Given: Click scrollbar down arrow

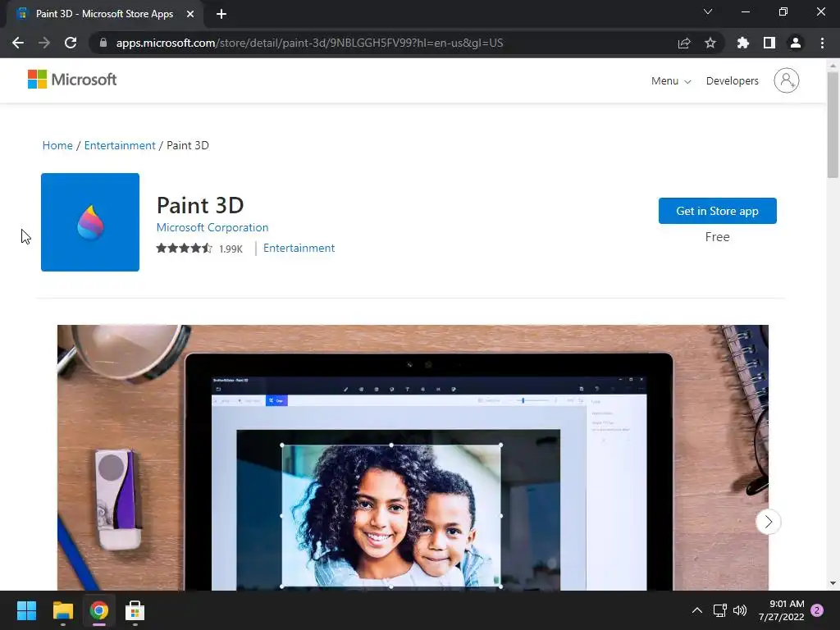Looking at the screenshot, I should (x=833, y=583).
